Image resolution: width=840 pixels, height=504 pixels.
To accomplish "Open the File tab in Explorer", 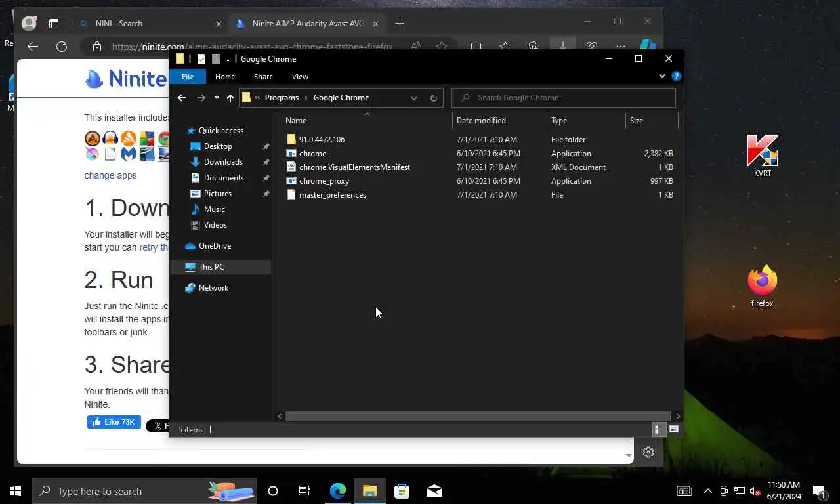I will click(188, 77).
